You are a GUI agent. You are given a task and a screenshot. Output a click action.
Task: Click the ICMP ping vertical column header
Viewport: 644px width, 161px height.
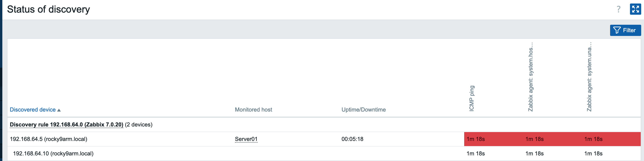tap(471, 98)
